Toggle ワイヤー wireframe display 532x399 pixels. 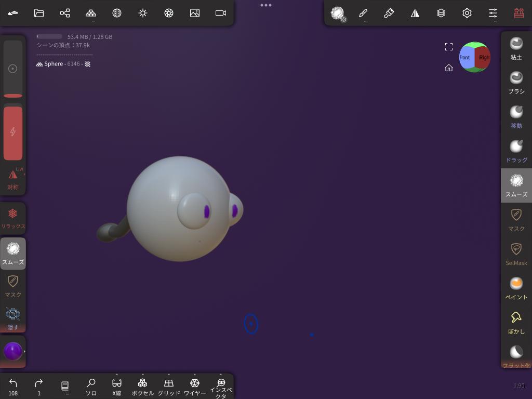[195, 387]
